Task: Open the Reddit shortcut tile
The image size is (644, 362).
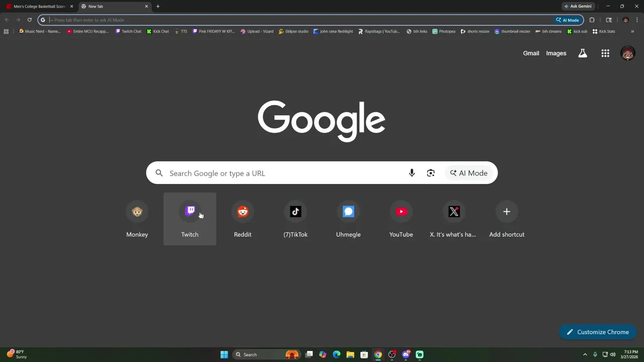Action: (x=243, y=219)
